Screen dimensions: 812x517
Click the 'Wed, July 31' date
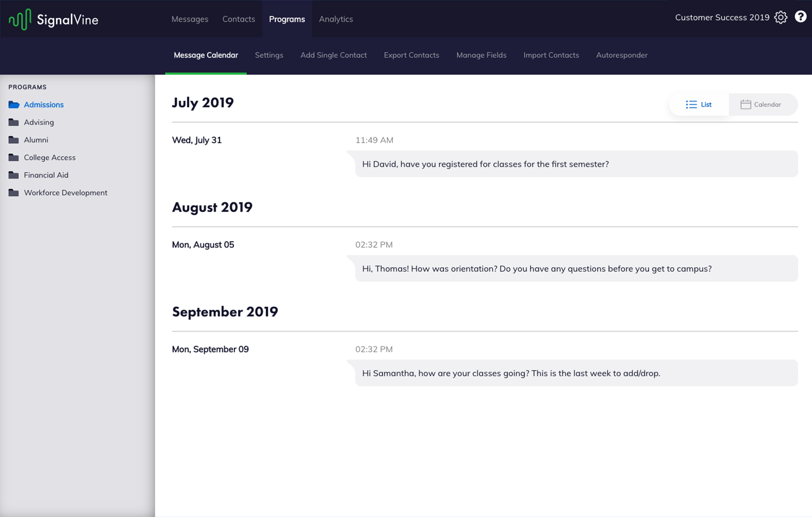(197, 140)
